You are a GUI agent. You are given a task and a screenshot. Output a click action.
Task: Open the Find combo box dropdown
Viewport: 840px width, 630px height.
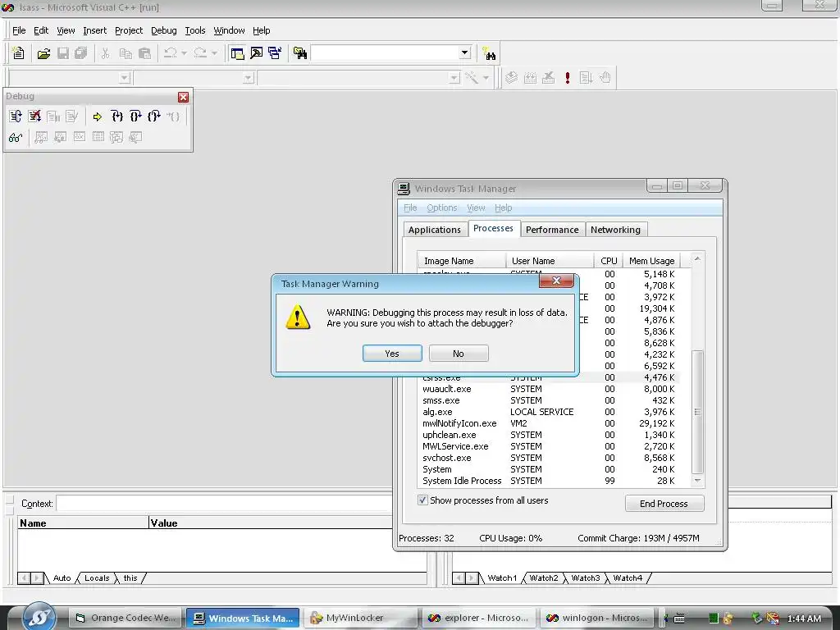tap(464, 52)
